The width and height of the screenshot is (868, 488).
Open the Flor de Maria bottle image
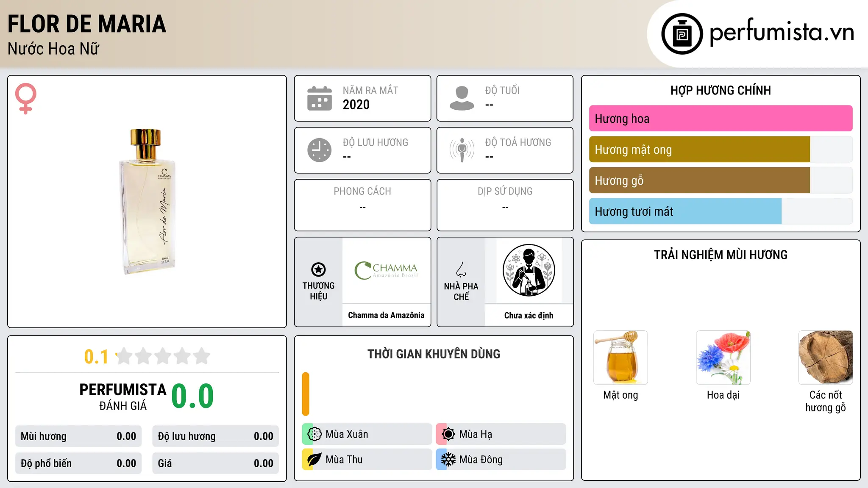click(147, 202)
